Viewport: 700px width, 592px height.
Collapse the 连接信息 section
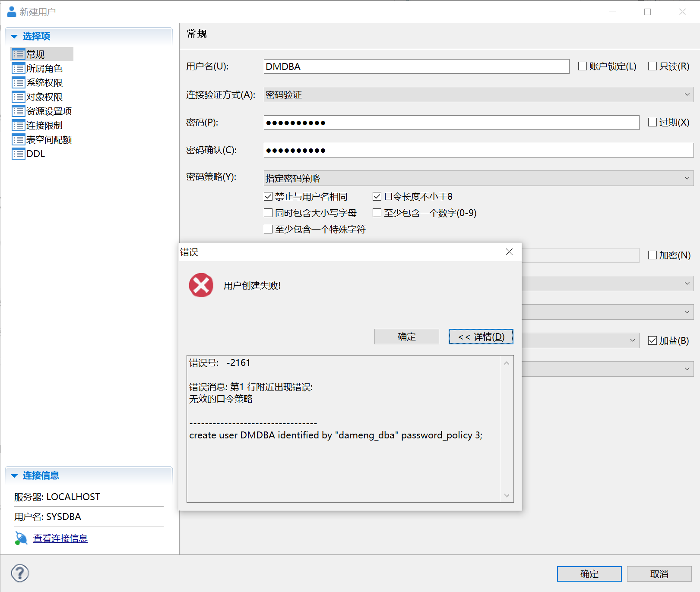pos(14,476)
